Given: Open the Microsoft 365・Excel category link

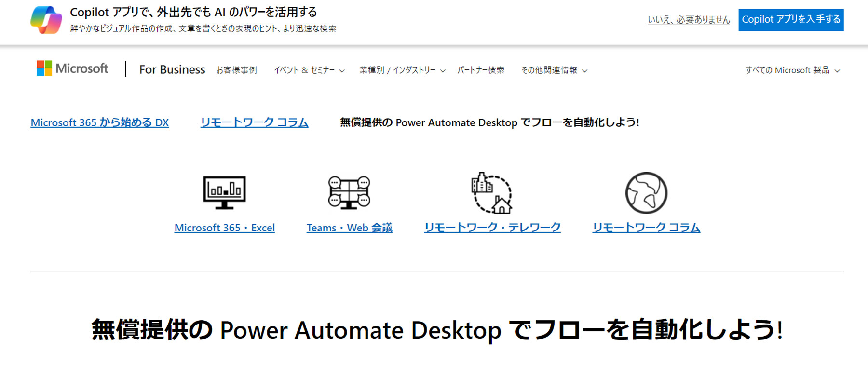Looking at the screenshot, I should (225, 228).
